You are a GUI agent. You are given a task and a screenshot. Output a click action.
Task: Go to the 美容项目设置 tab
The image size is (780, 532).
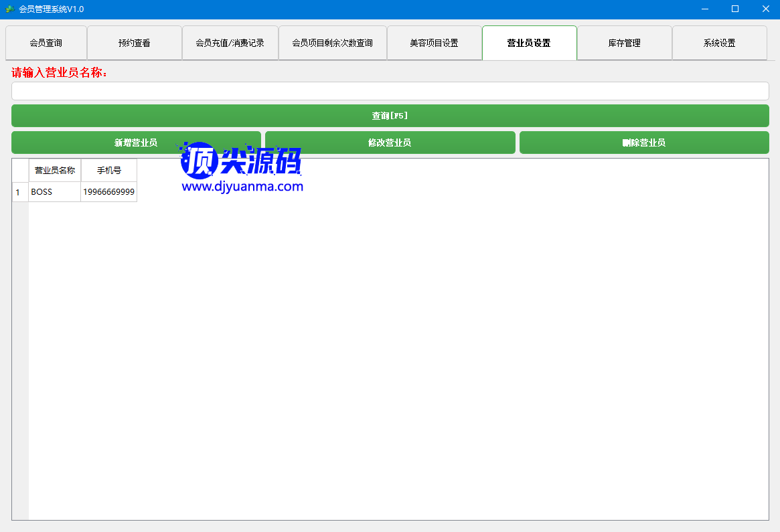click(435, 43)
